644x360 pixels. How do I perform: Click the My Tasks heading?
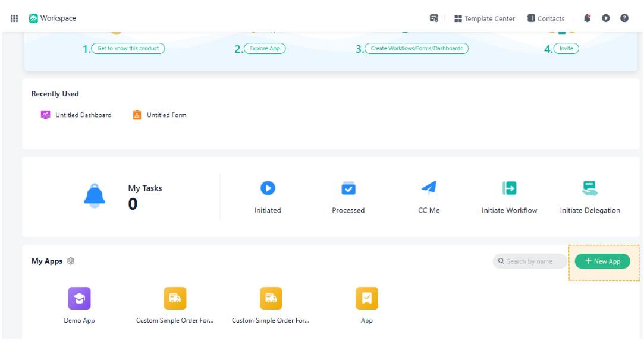click(x=145, y=188)
